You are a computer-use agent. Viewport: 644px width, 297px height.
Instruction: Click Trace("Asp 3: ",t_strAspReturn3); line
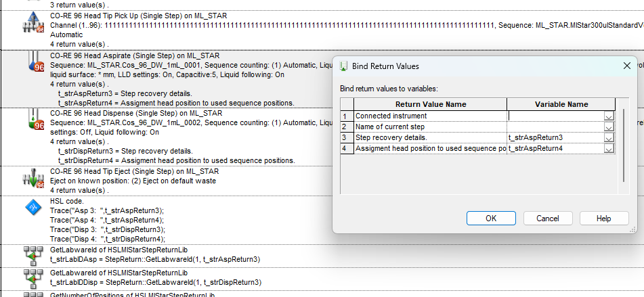pos(107,211)
